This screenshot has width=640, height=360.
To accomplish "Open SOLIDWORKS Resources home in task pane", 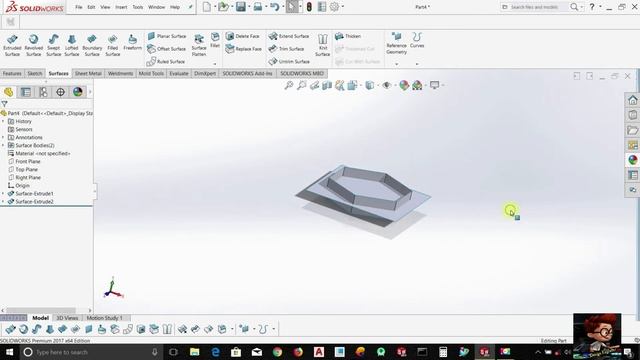I will click(x=633, y=100).
